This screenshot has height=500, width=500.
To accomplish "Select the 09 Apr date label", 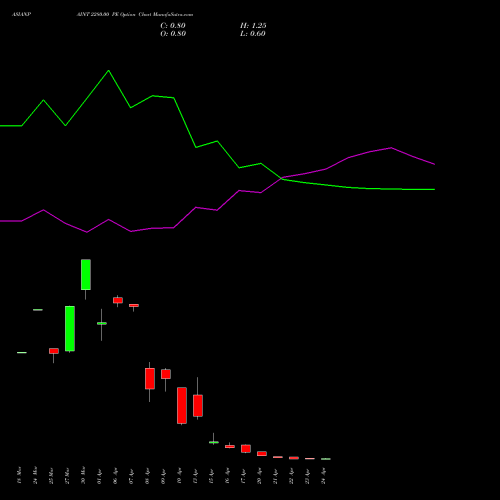I will point(163,476).
